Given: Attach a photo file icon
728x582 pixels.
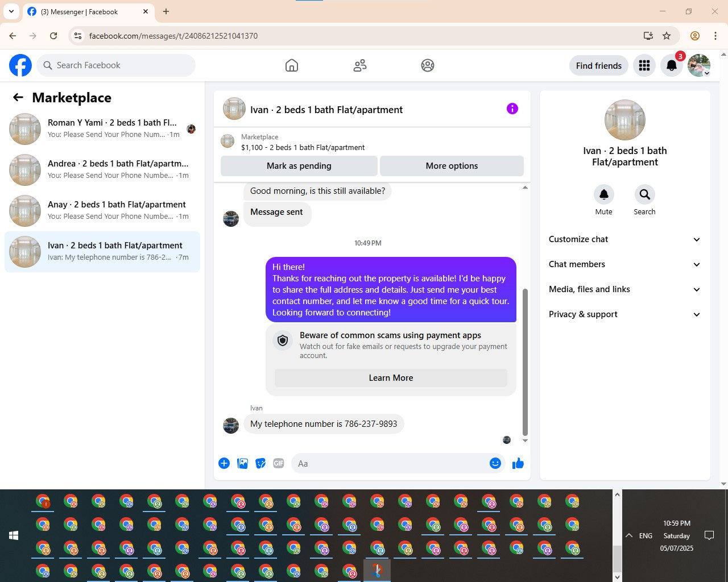Looking at the screenshot, I should (x=242, y=463).
